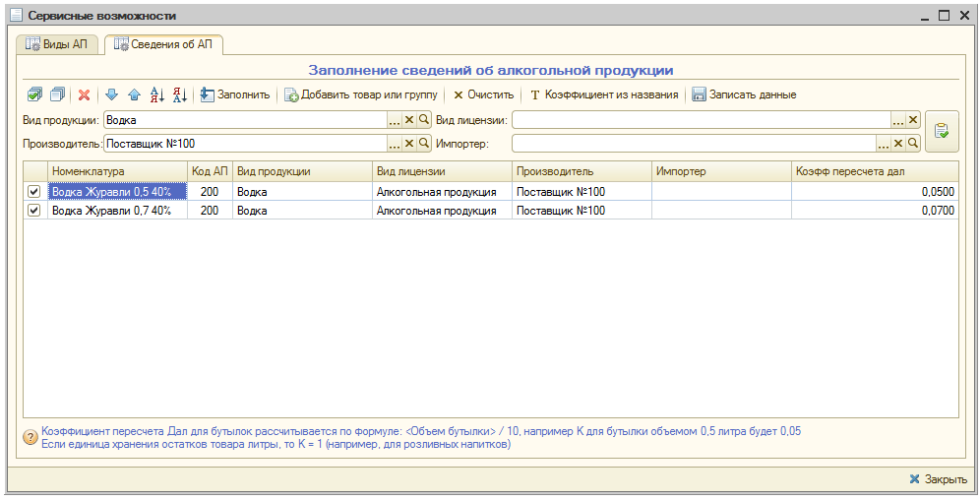Image resolution: width=980 pixels, height=501 pixels.
Task: Switch to the Виды АП tab
Action: point(56,45)
